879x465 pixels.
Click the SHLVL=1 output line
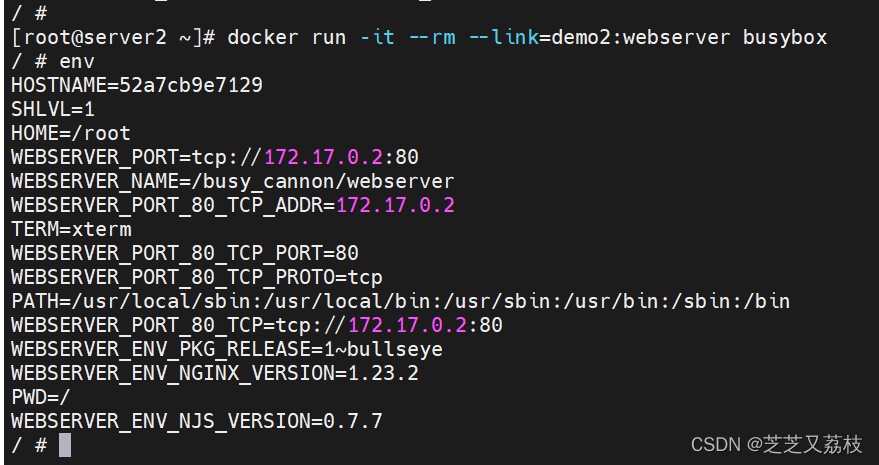point(53,110)
